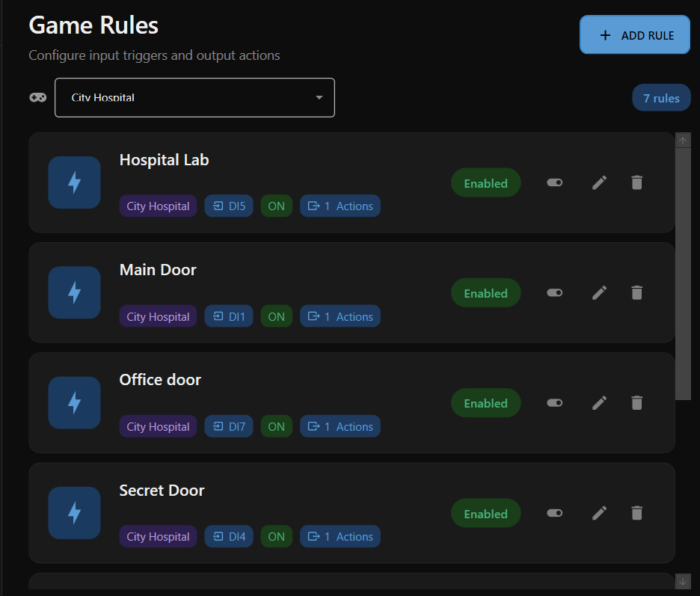Click the Configure input triggers subtitle text
This screenshot has height=596, width=700.
point(154,55)
